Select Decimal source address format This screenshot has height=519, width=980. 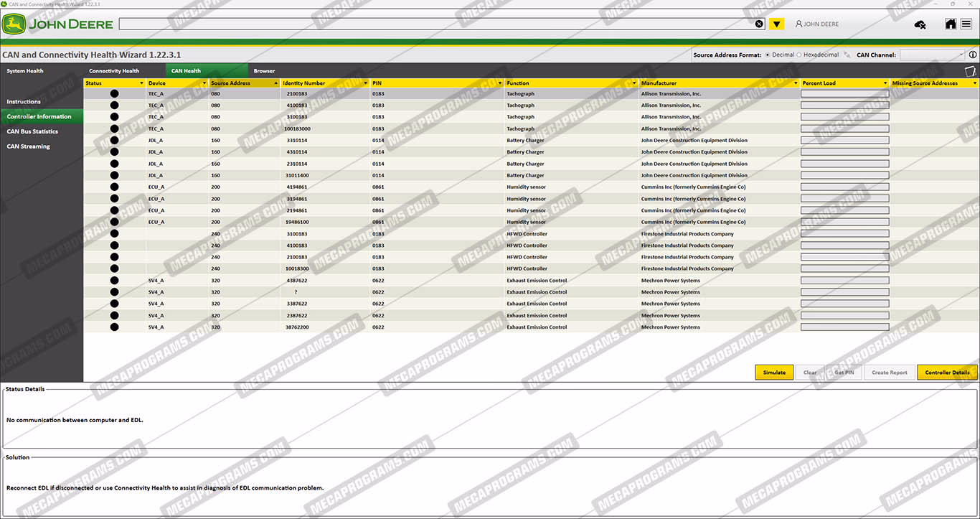(x=768, y=55)
